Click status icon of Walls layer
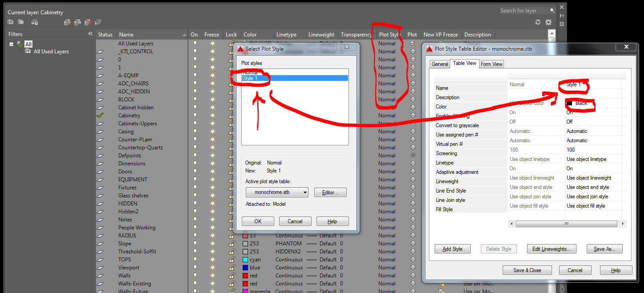Viewport: 644px width, 293px height. click(100, 276)
